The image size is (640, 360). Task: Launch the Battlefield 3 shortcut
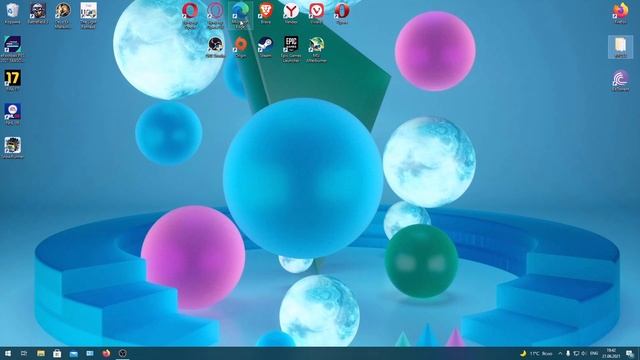(x=38, y=12)
